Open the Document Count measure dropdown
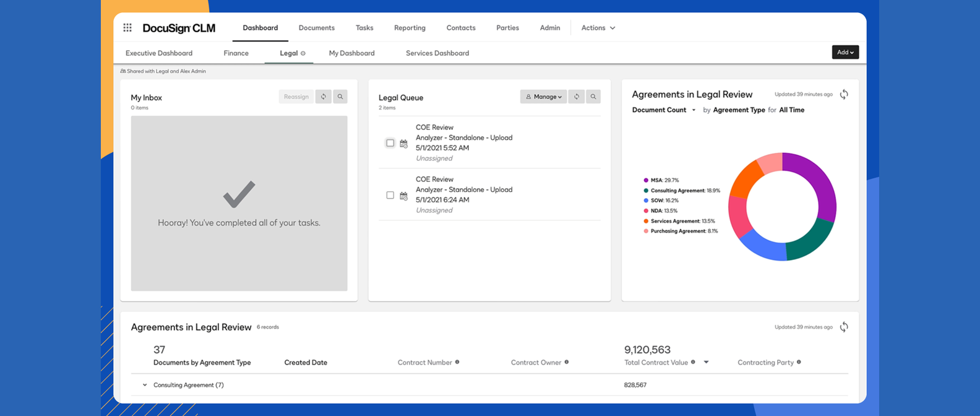The image size is (980, 416). click(x=664, y=110)
